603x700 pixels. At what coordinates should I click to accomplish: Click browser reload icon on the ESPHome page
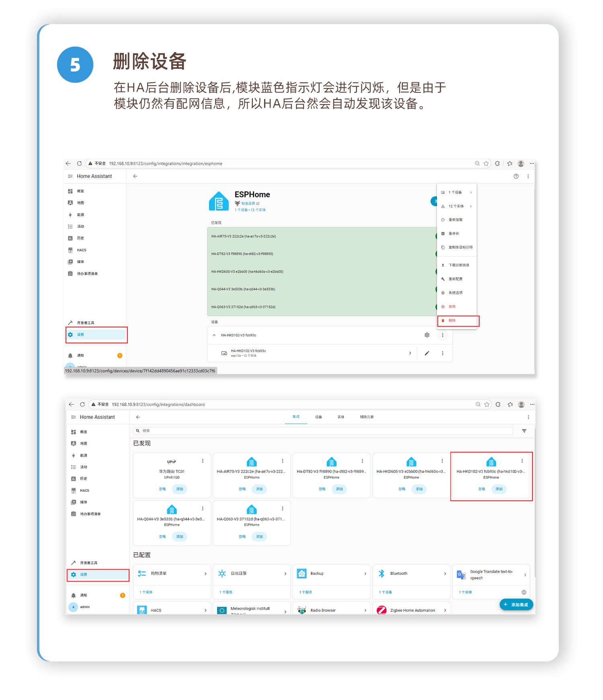79,164
